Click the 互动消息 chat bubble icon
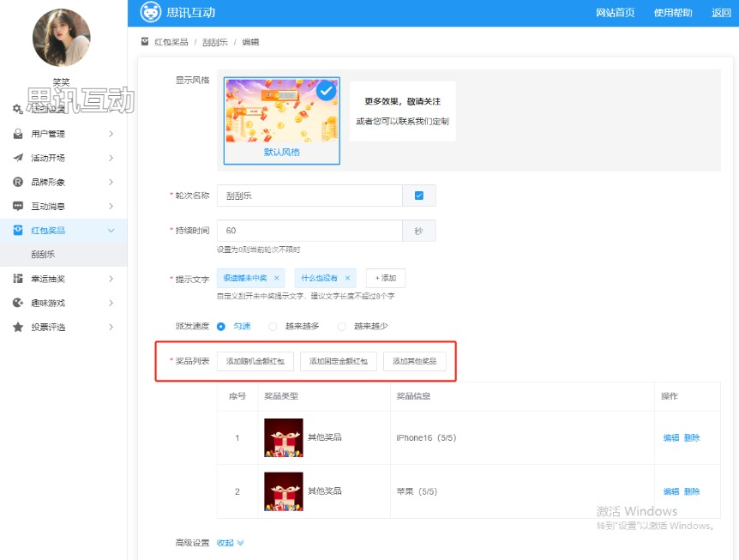This screenshot has width=739, height=560. click(x=18, y=206)
